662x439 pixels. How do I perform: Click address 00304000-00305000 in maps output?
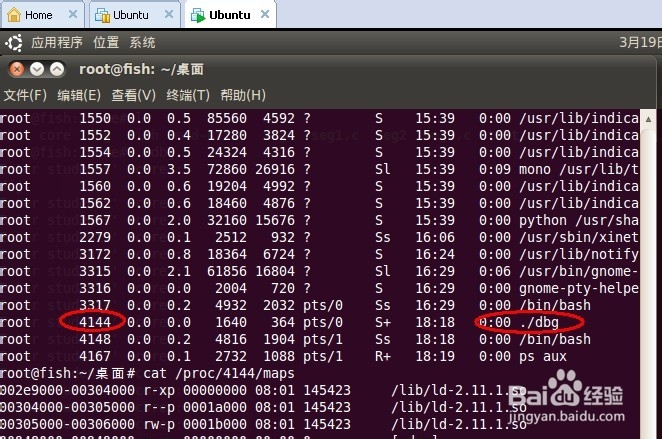(68, 407)
